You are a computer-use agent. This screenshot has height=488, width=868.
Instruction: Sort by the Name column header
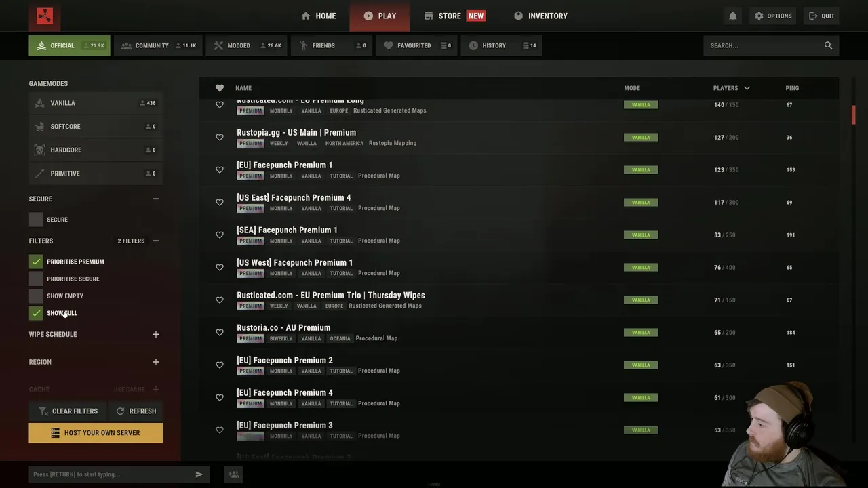[x=243, y=88]
